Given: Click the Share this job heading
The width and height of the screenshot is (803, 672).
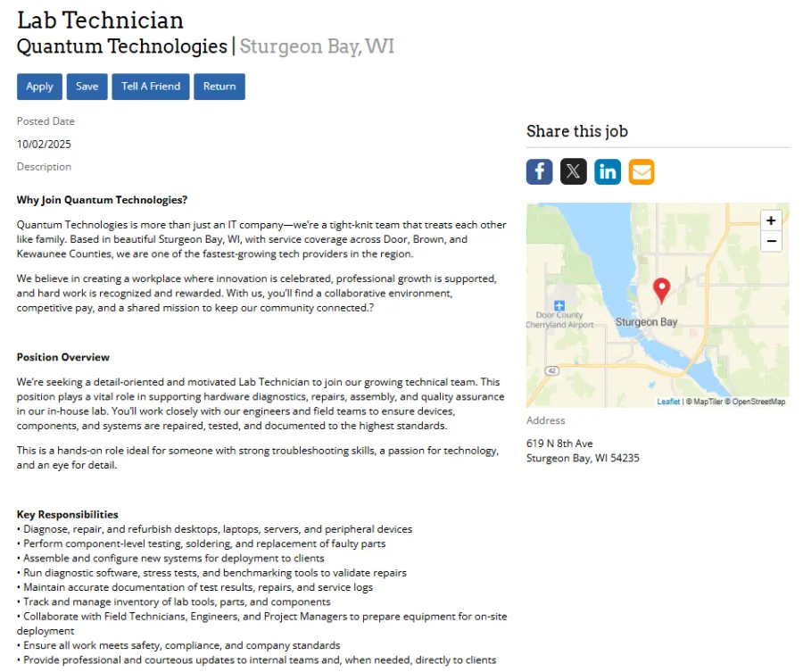Looking at the screenshot, I should coord(577,131).
